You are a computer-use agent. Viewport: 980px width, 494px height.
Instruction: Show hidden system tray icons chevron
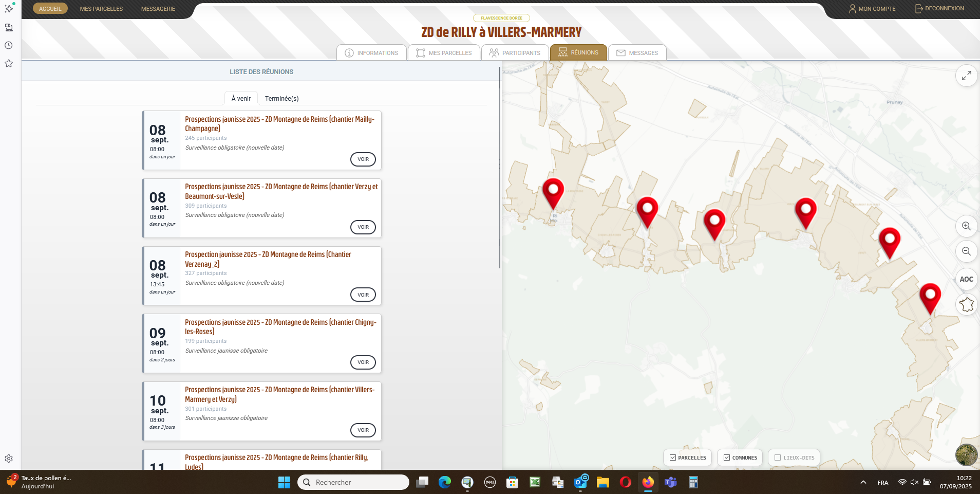pyautogui.click(x=863, y=482)
